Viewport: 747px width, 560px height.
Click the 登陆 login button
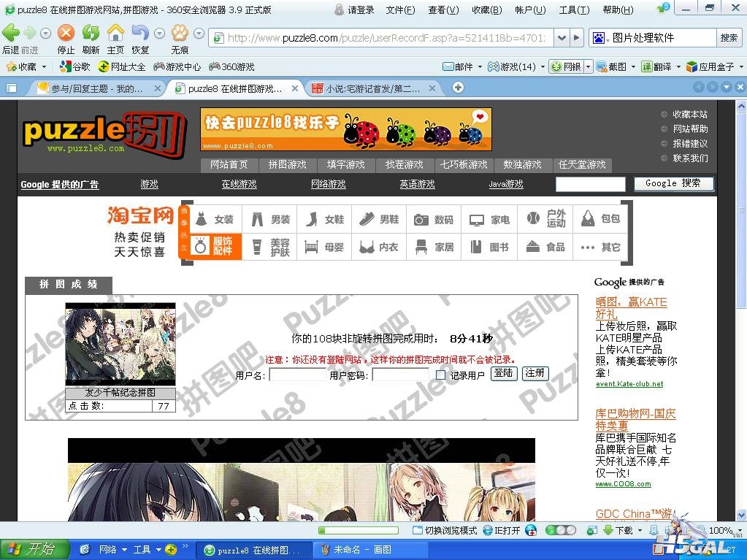[x=504, y=373]
